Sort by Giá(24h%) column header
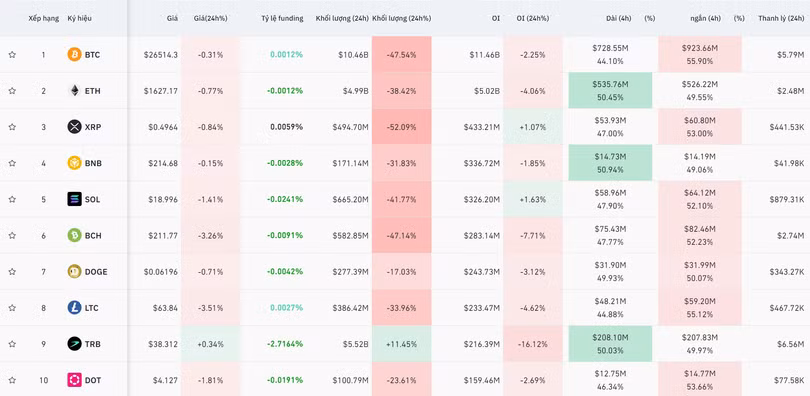810x396 pixels. coord(210,18)
